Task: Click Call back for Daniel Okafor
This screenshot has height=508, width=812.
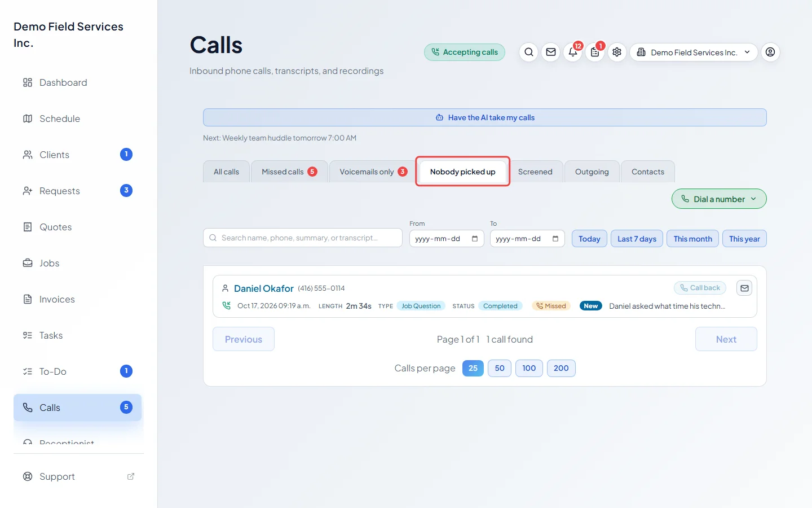Action: (x=700, y=288)
